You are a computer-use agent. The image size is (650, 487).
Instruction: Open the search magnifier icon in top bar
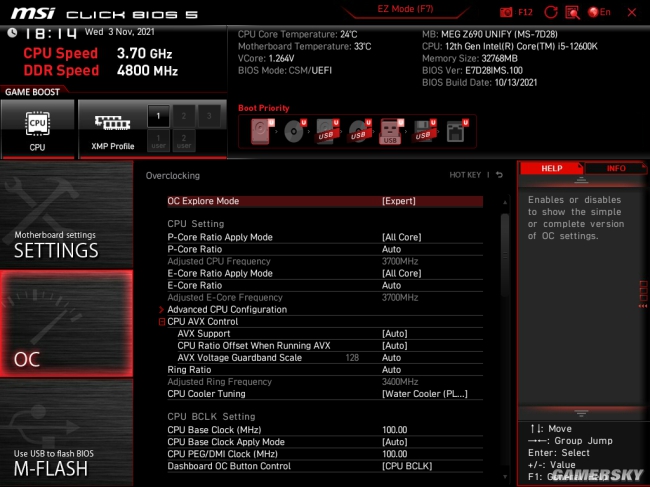click(572, 12)
